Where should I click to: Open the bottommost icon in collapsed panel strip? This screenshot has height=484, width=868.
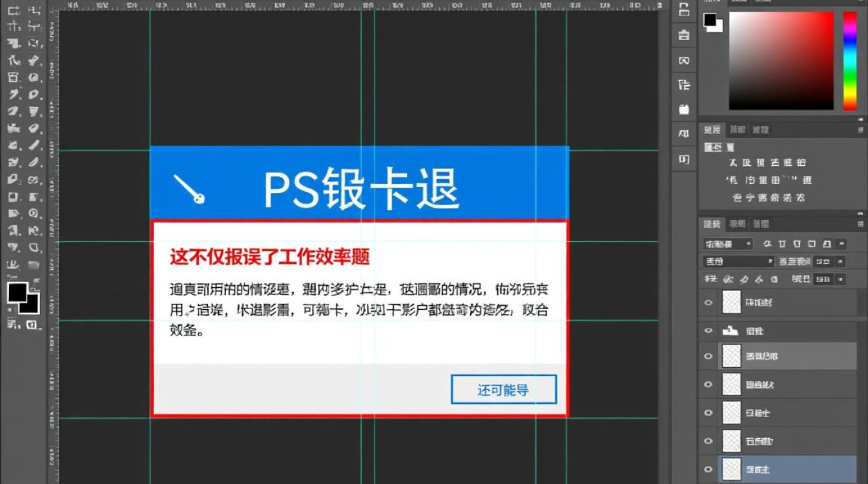click(684, 159)
